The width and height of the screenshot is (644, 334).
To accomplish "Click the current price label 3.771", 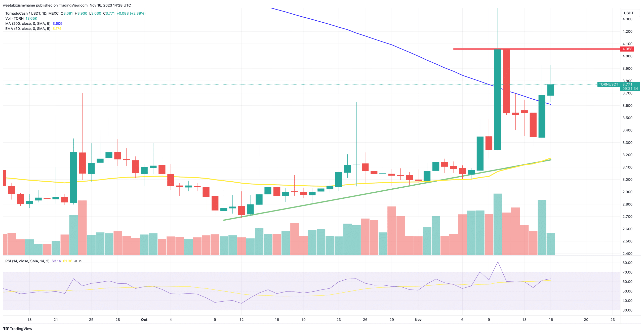I will [627, 84].
